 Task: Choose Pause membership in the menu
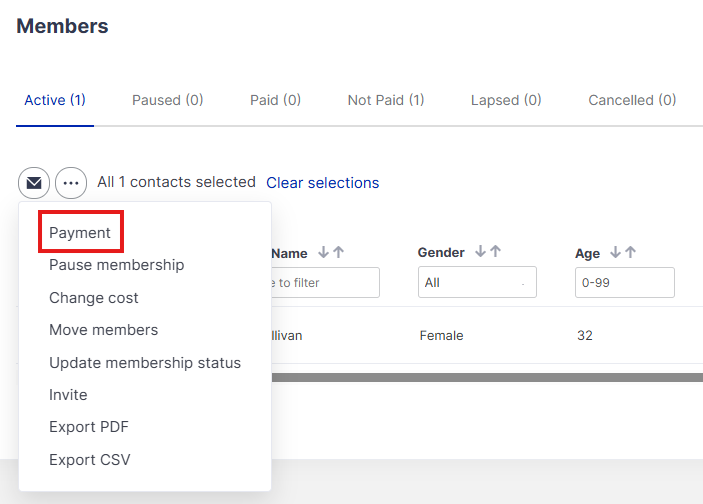[x=116, y=265]
